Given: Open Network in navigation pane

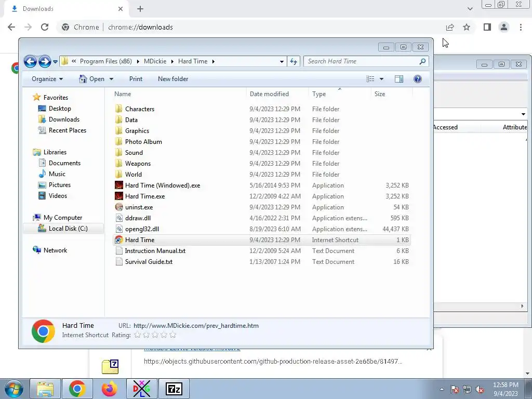Looking at the screenshot, I should pos(55,250).
